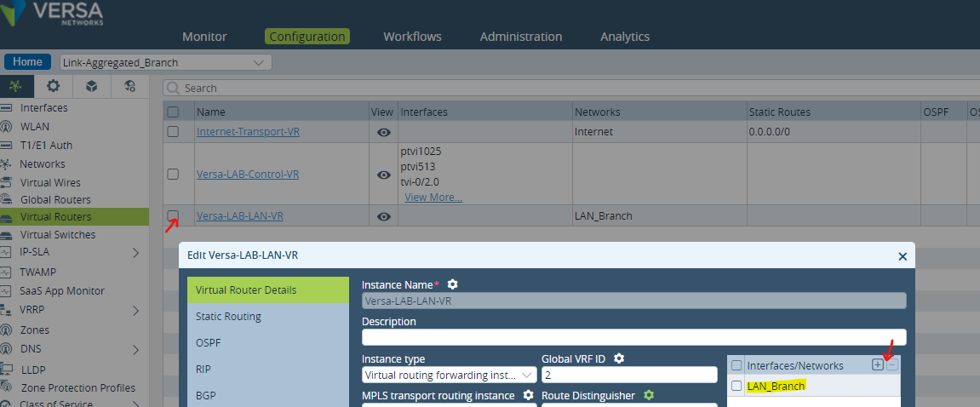Expand the VRRP submenu arrow
Viewport: 980px width, 407px height.
136,311
